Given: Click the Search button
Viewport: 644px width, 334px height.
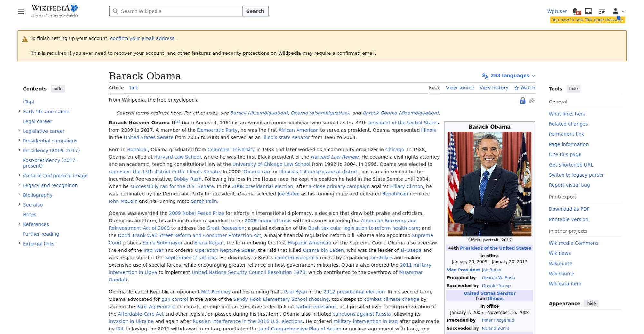Looking at the screenshot, I should 255,11.
